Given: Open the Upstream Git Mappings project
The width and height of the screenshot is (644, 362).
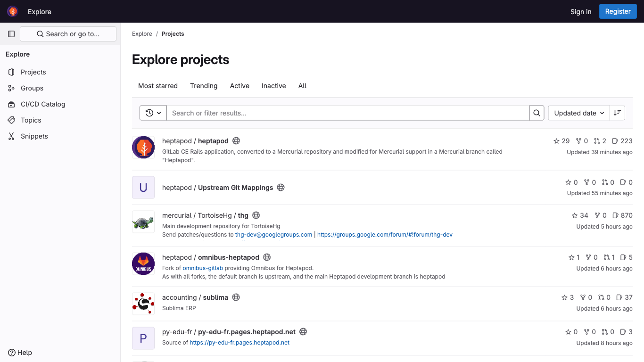Looking at the screenshot, I should [218, 188].
